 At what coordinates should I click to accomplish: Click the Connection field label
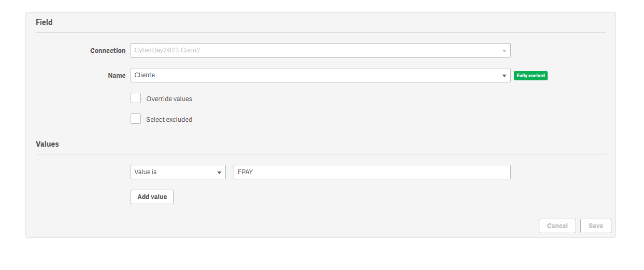click(x=108, y=51)
